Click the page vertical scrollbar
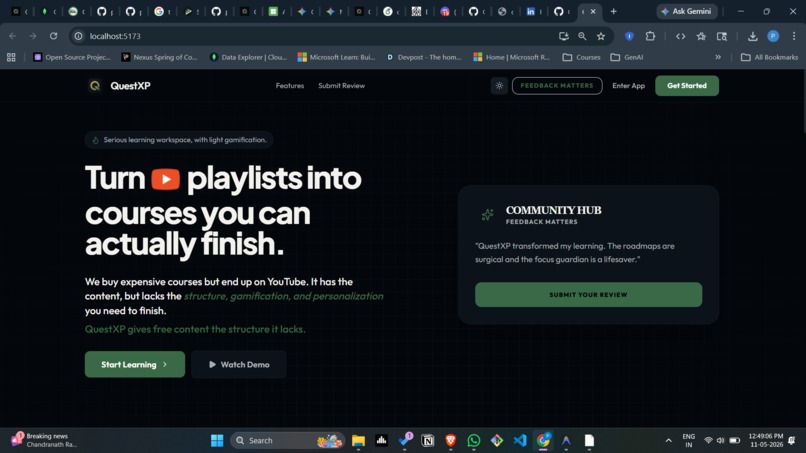806x453 pixels. point(803,101)
